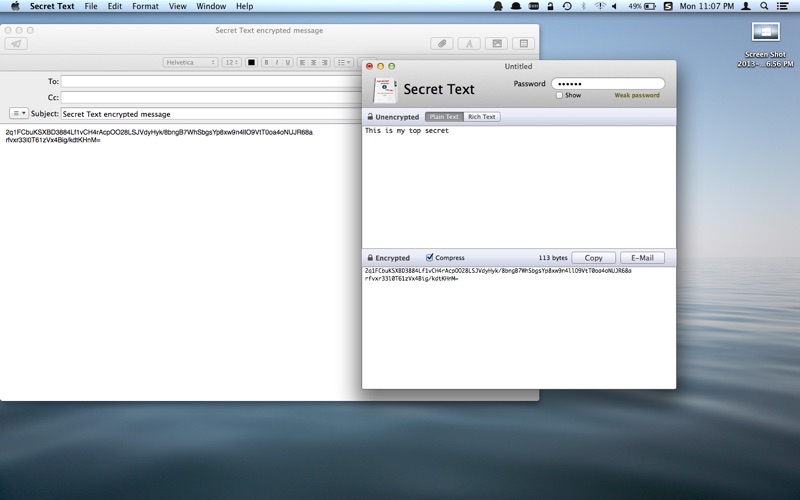Open Spotlight search
This screenshot has width=800, height=500.
coord(764,6)
